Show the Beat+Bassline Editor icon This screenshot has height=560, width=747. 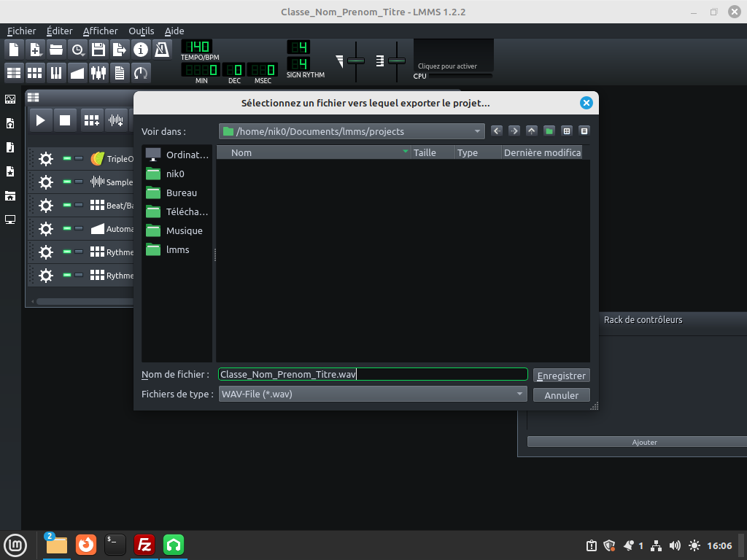[x=35, y=73]
